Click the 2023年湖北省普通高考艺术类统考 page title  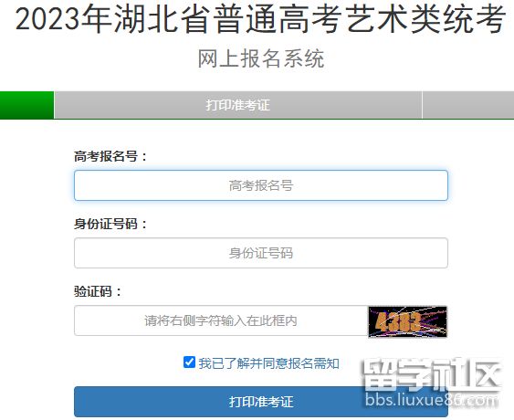[x=260, y=19]
